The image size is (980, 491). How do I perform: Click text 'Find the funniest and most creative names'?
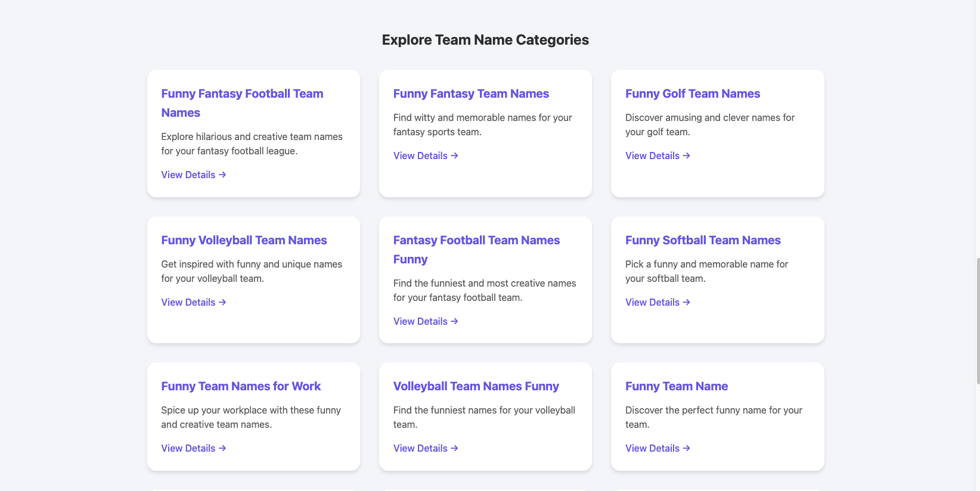click(485, 283)
